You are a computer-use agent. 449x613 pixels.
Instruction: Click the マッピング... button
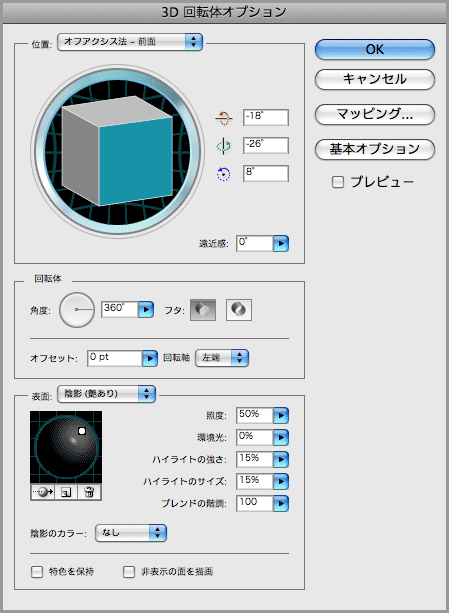375,114
